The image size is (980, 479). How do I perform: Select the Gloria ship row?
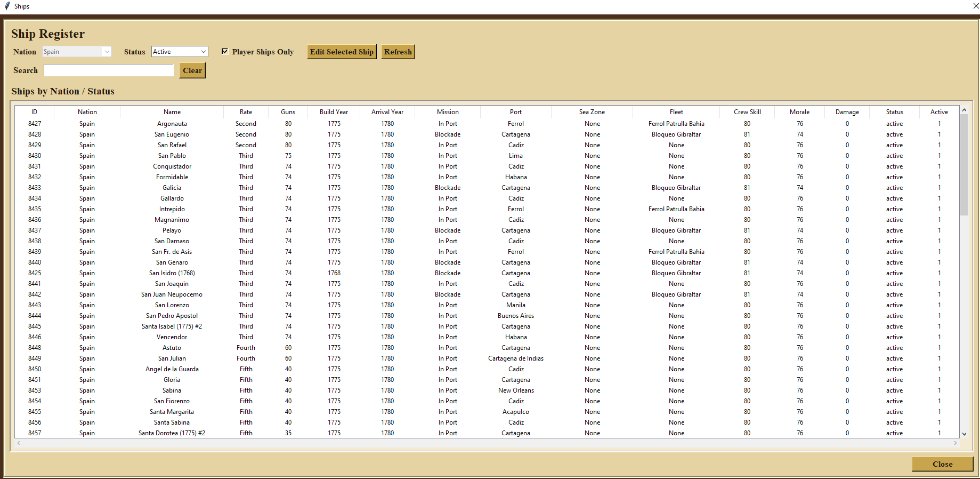click(x=487, y=380)
